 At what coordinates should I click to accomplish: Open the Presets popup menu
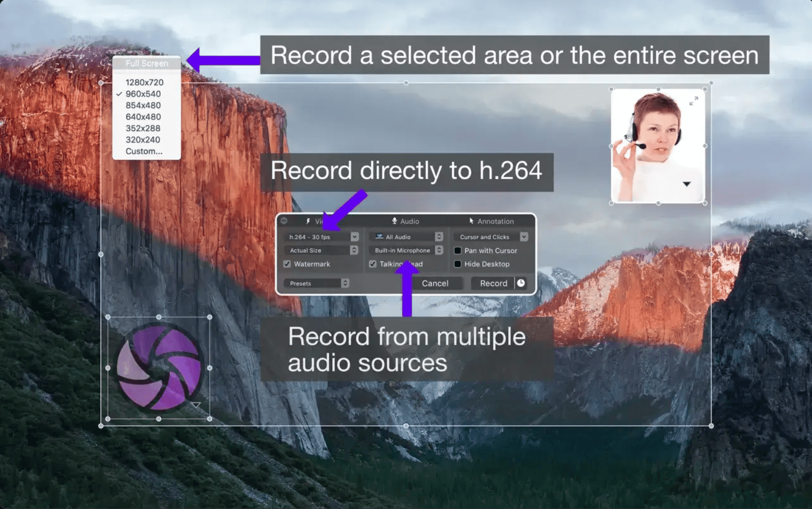317,283
